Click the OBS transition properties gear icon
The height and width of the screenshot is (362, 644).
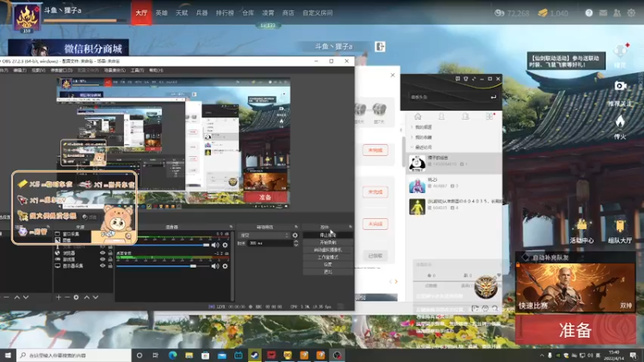click(295, 235)
